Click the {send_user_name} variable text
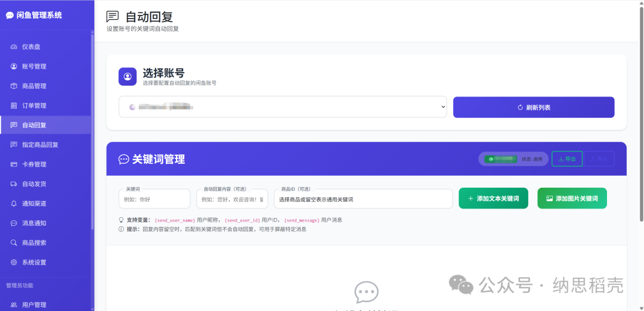Screen dimensions: 644x311 pyautogui.click(x=175, y=220)
